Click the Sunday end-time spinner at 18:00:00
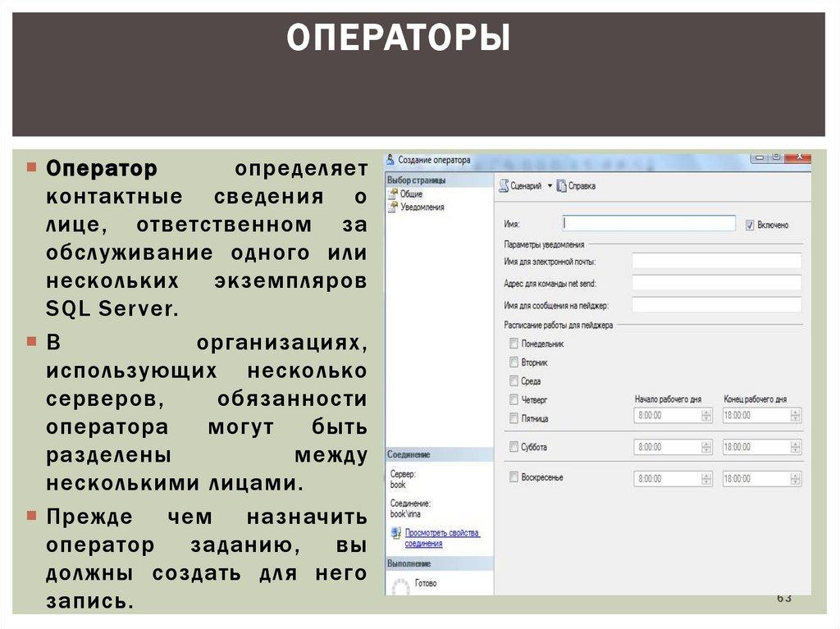Screen dimensions: 840x629 click(796, 479)
